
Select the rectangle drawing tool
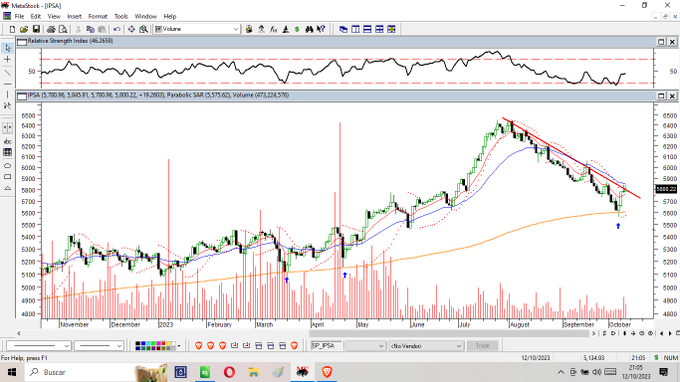click(x=7, y=177)
